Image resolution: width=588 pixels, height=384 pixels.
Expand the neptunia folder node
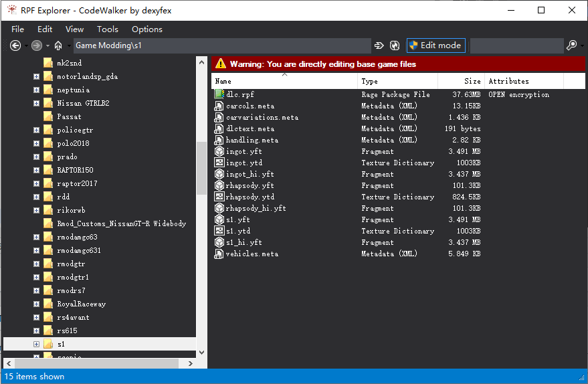[x=36, y=90]
